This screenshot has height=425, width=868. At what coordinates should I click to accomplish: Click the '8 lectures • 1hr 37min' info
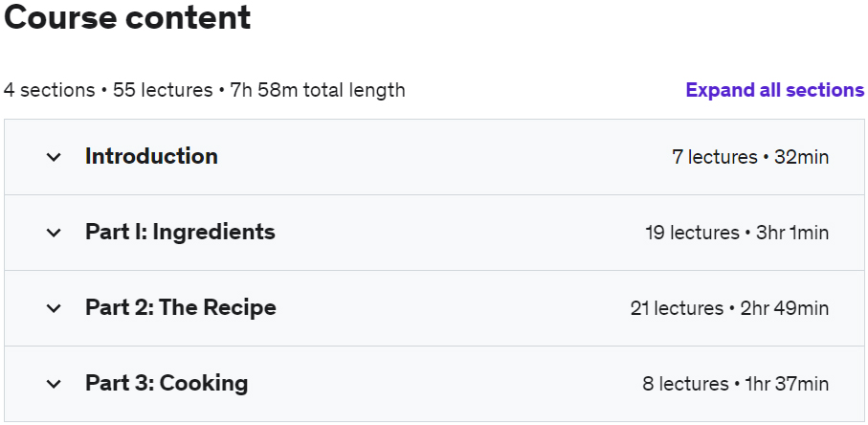click(736, 384)
